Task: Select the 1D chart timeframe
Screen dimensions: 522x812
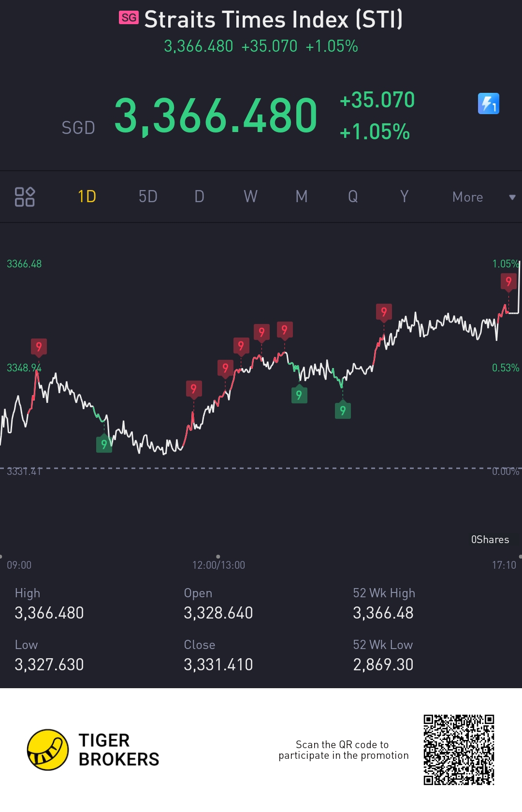Action: [87, 197]
